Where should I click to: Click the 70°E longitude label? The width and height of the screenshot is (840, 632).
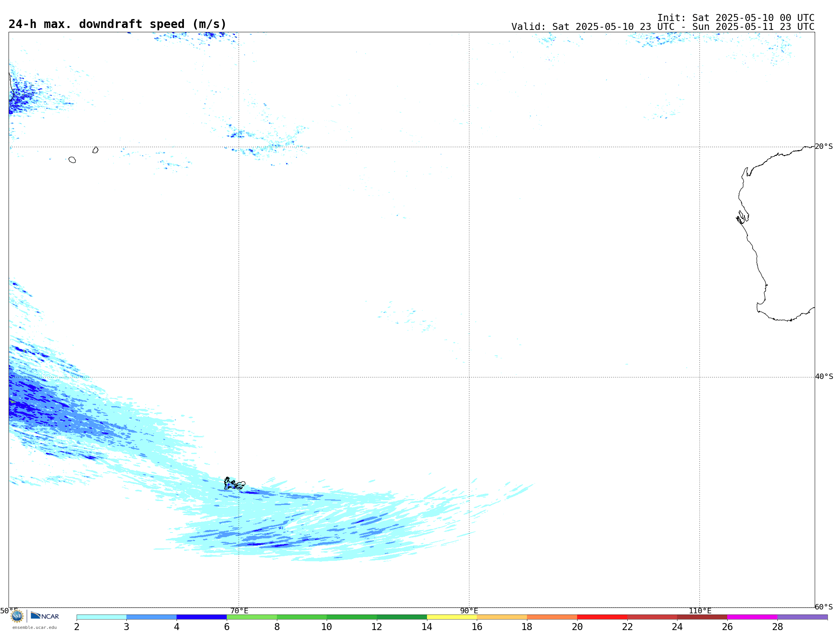pyautogui.click(x=239, y=611)
